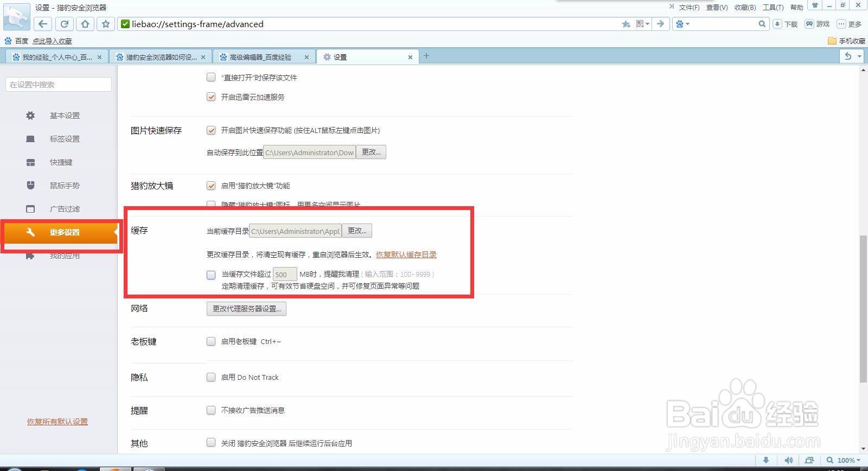
Task: Close the 我的经验_个人中心 tab
Action: pos(99,57)
